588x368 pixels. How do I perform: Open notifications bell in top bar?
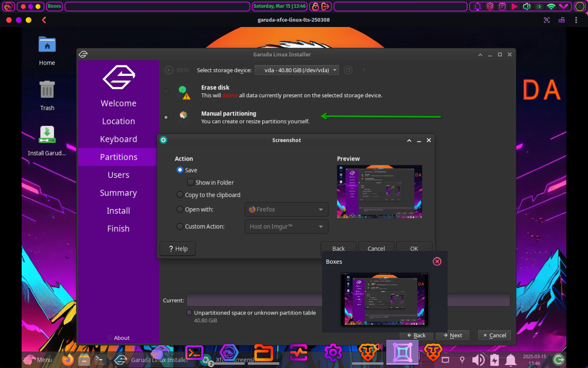(x=477, y=7)
